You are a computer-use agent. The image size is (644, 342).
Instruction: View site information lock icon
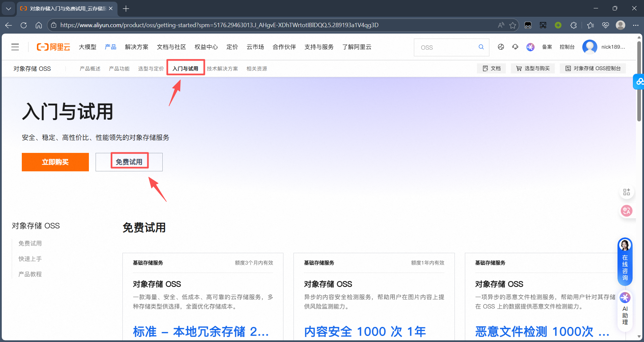tap(54, 25)
